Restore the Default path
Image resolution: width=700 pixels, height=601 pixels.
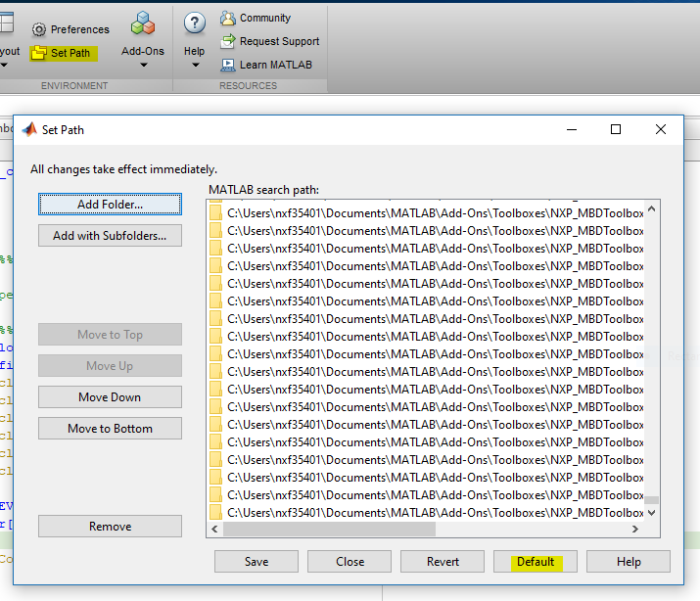tap(536, 561)
